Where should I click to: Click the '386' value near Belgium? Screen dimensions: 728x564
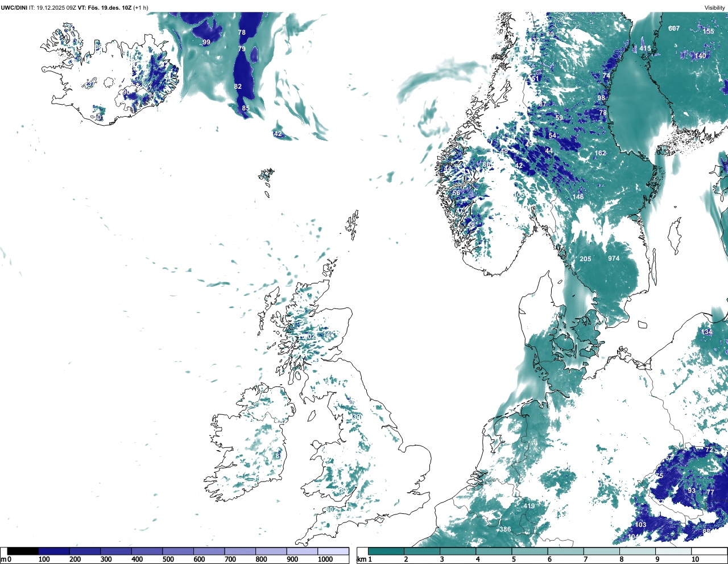[x=505, y=529]
